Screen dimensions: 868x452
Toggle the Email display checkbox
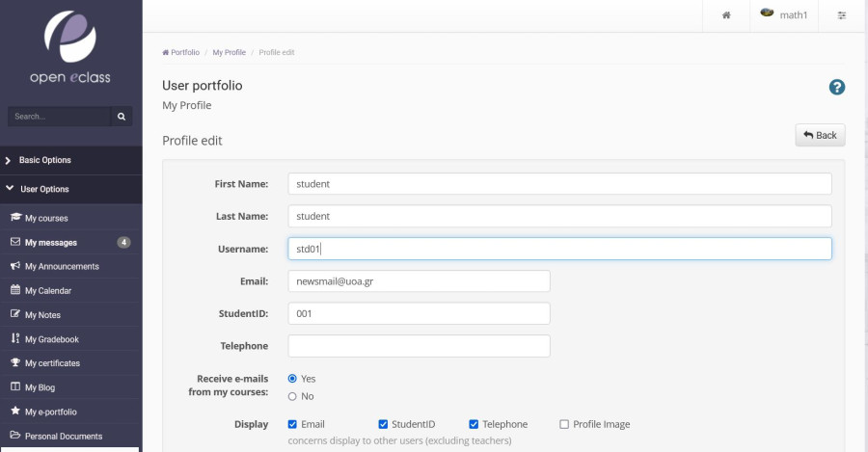pos(292,424)
